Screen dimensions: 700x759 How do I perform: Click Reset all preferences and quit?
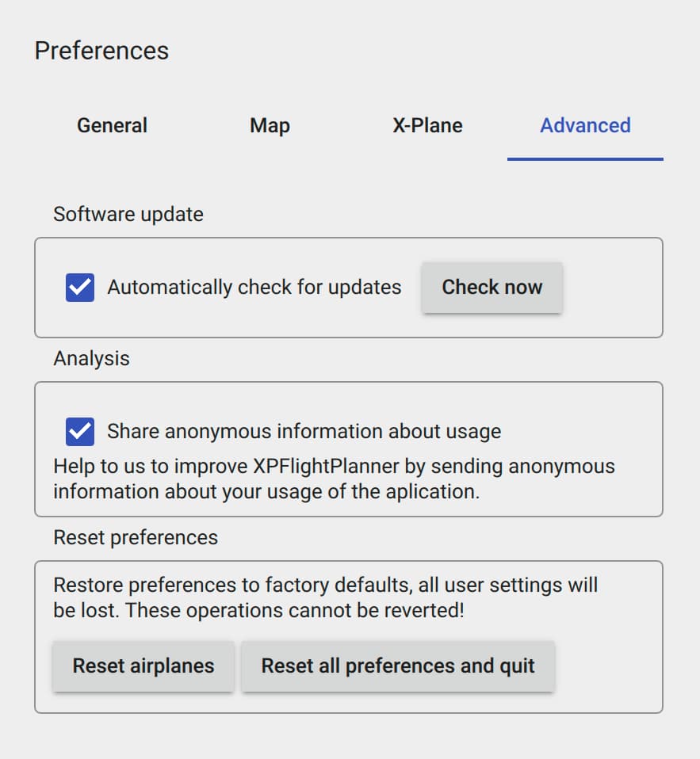(x=399, y=666)
